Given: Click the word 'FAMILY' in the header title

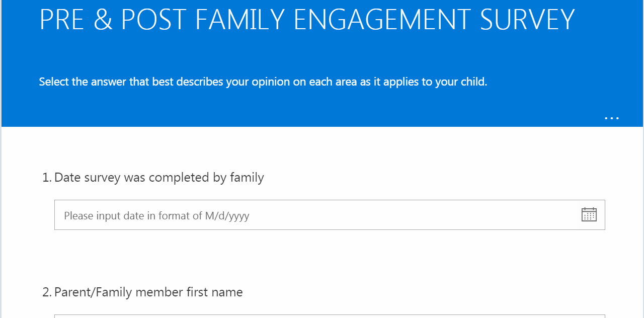Looking at the screenshot, I should point(239,19).
